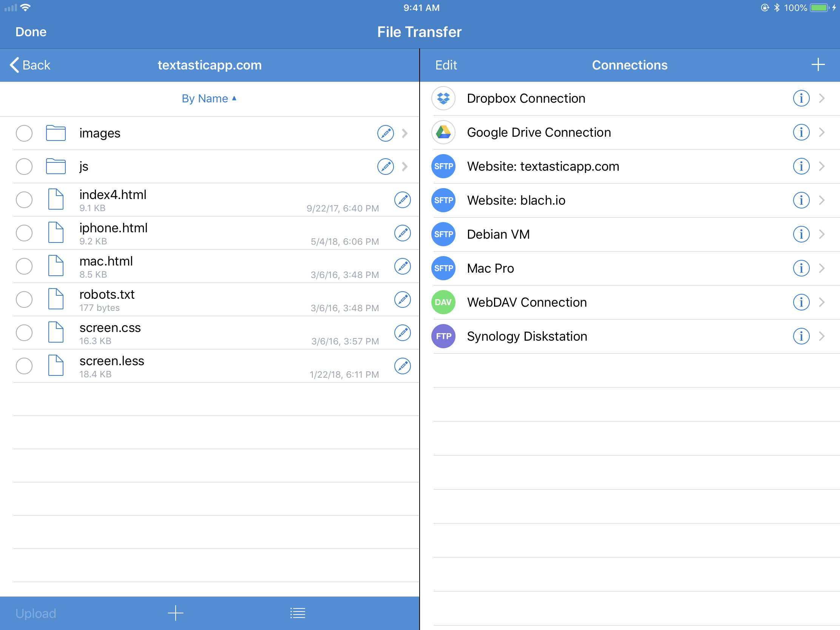Screen dimensions: 840x630
Task: Tap the js folder name
Action: [x=83, y=167]
